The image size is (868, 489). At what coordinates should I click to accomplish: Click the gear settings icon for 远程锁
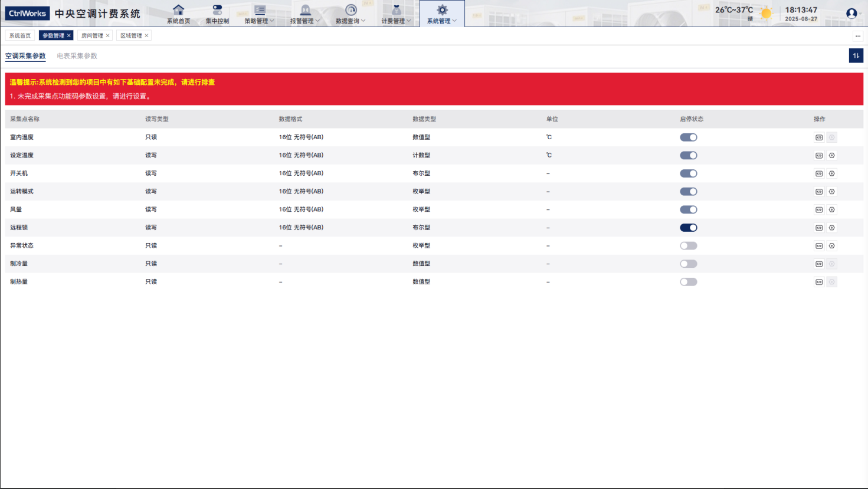pos(831,228)
